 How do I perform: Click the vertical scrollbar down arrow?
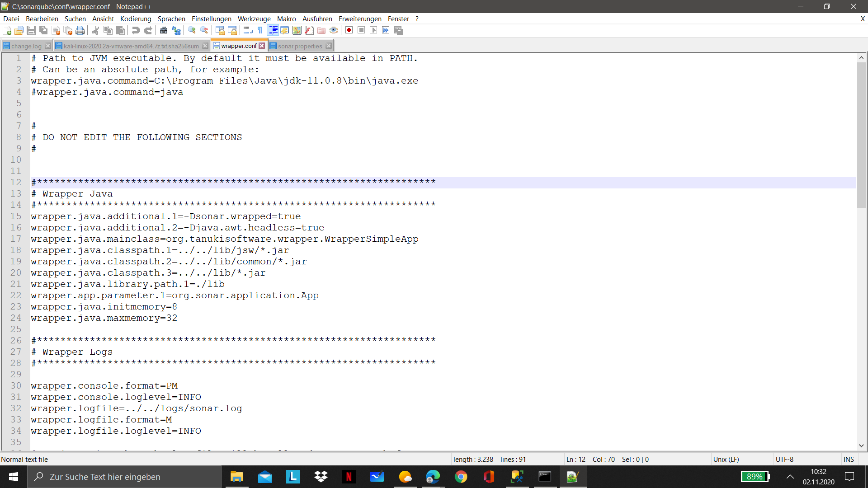[x=861, y=446]
